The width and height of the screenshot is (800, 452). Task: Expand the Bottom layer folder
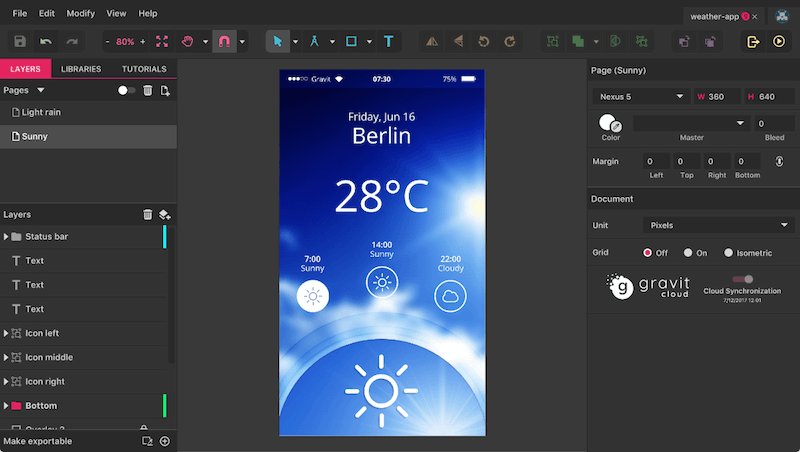(x=6, y=406)
